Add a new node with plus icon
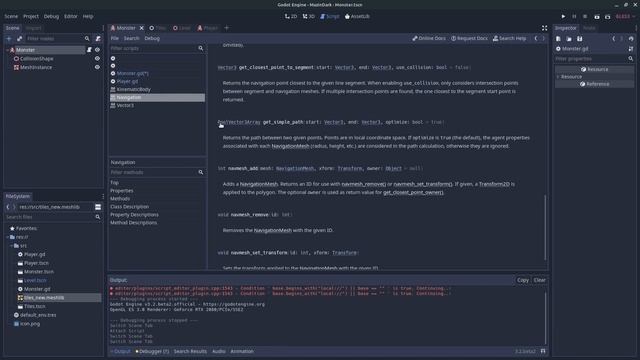 click(x=9, y=38)
